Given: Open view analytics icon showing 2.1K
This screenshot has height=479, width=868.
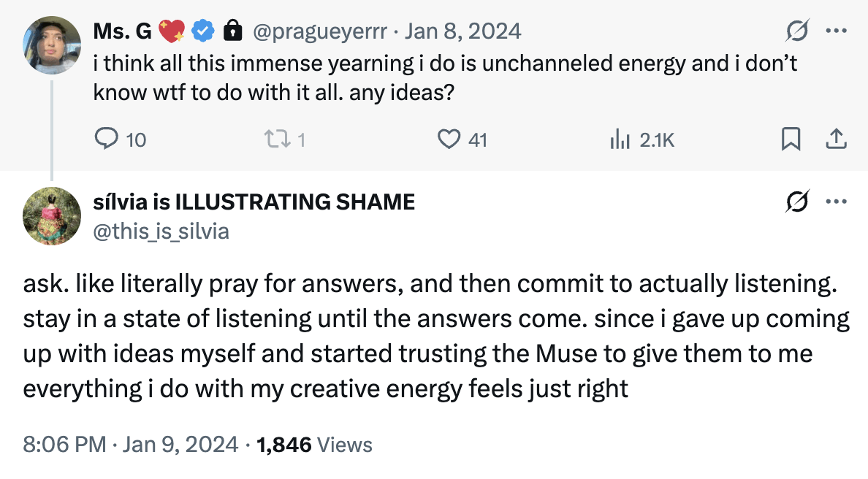Looking at the screenshot, I should coord(620,139).
